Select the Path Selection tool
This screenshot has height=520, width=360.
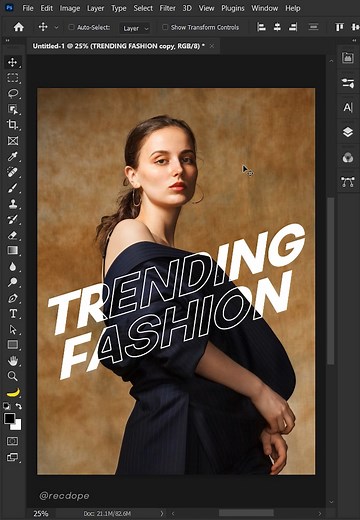(x=13, y=329)
